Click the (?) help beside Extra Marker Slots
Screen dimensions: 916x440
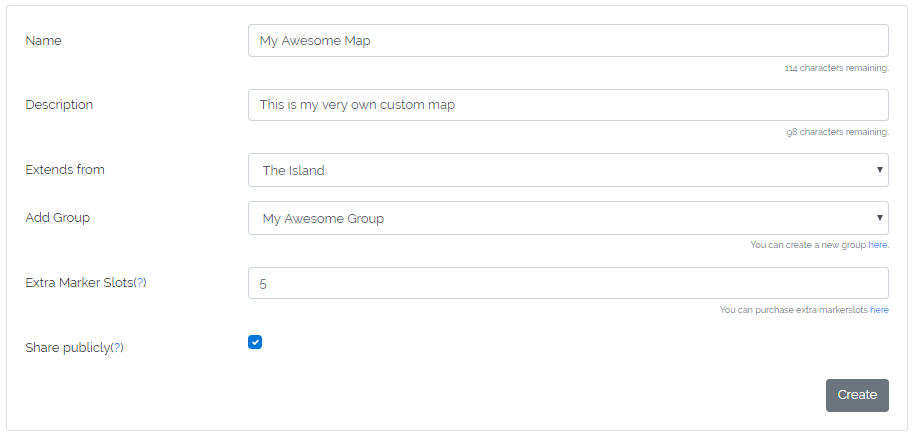pyautogui.click(x=140, y=283)
